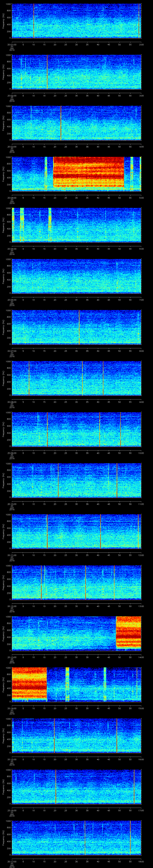The height and width of the screenshot is (868, 153).
Task: Click the 5:00 end time label
Action: 141,198
